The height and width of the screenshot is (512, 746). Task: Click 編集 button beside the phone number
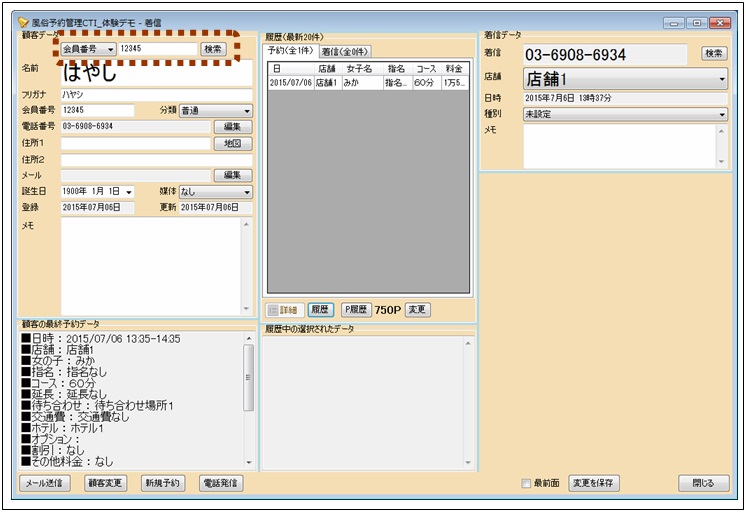point(232,127)
